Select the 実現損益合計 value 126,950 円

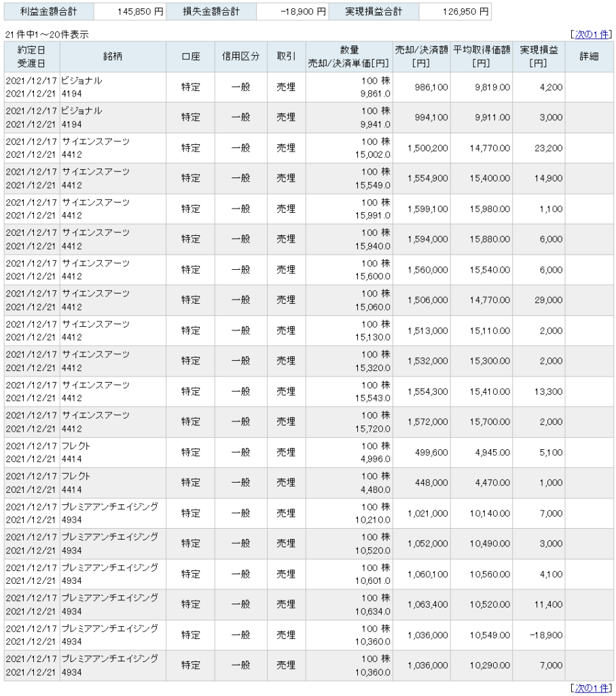[x=466, y=12]
